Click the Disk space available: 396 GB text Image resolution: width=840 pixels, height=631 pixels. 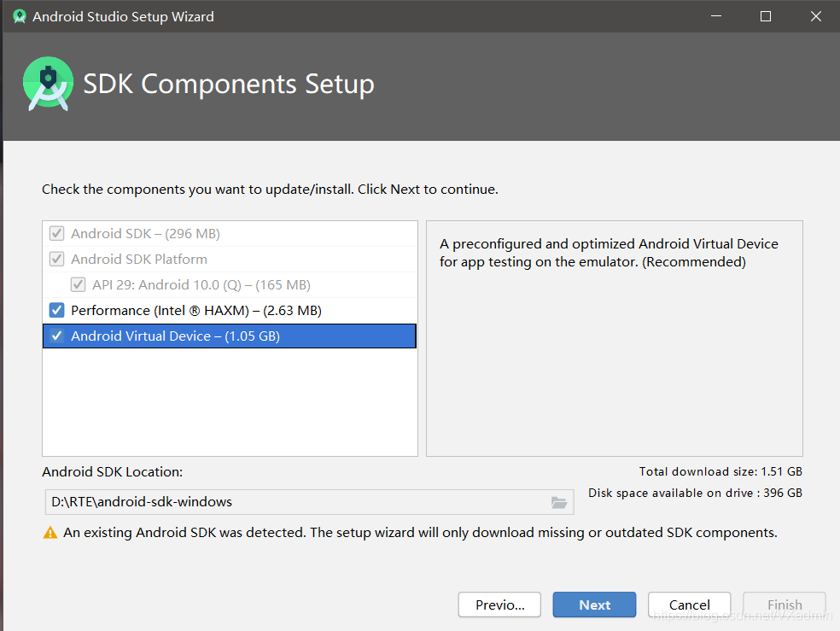(696, 493)
